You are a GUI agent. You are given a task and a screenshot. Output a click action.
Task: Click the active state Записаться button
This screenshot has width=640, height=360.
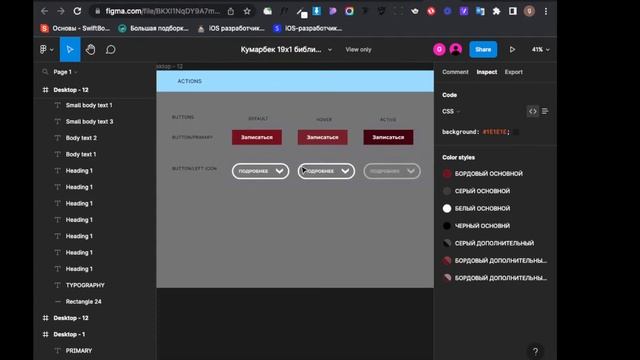[x=388, y=137]
